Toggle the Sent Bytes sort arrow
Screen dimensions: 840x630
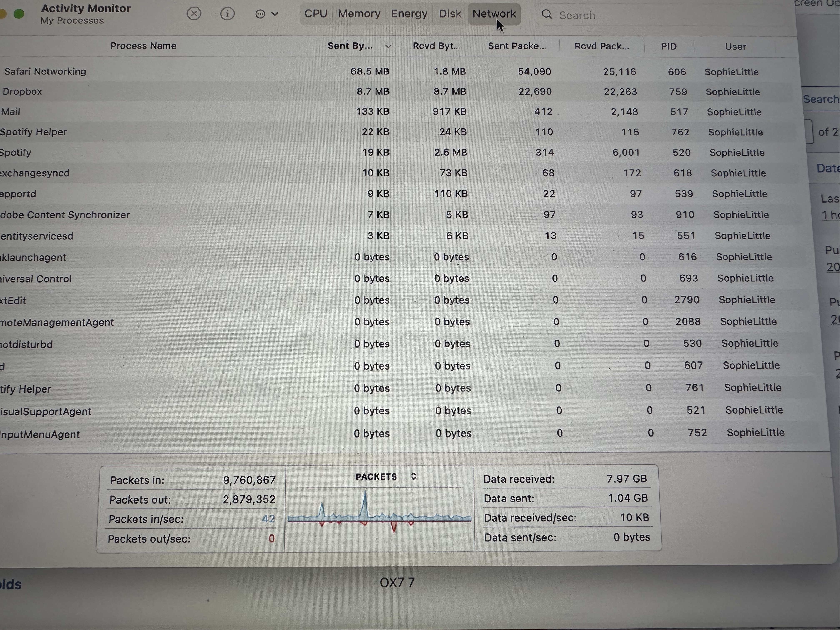point(388,46)
